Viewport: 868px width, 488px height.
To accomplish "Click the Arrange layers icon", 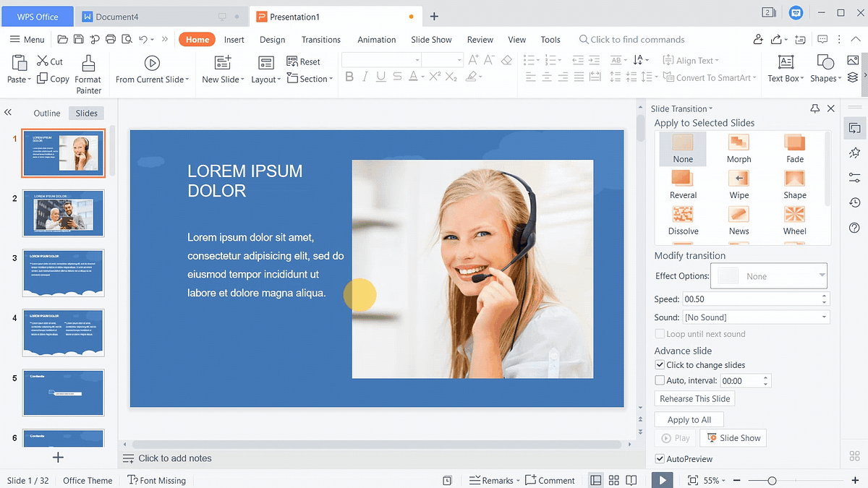I will click(x=853, y=77).
